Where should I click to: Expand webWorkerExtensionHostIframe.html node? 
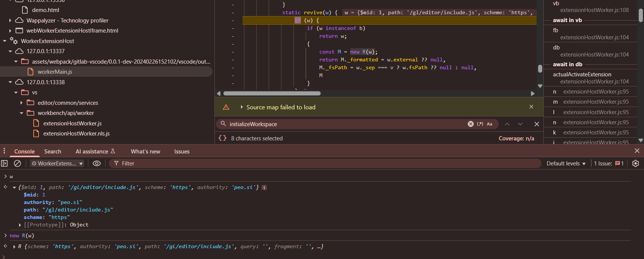[10, 30]
